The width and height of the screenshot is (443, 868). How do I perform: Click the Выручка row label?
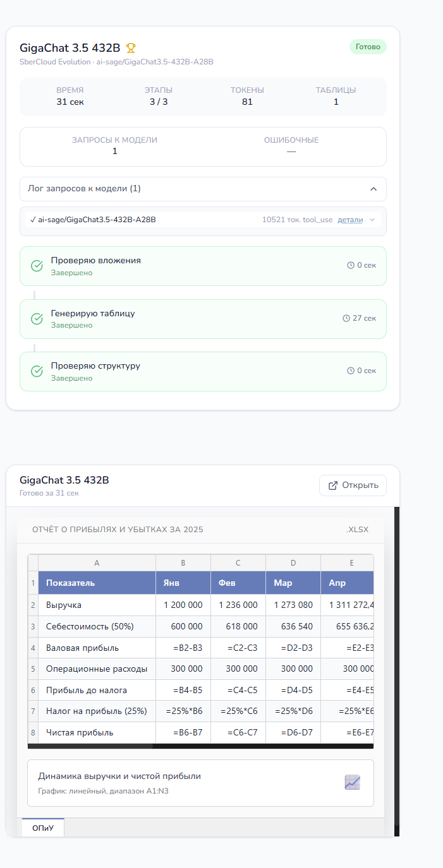click(97, 605)
